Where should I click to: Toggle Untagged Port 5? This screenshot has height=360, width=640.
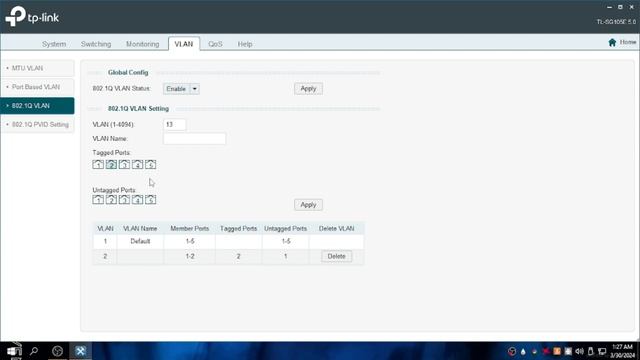point(151,200)
